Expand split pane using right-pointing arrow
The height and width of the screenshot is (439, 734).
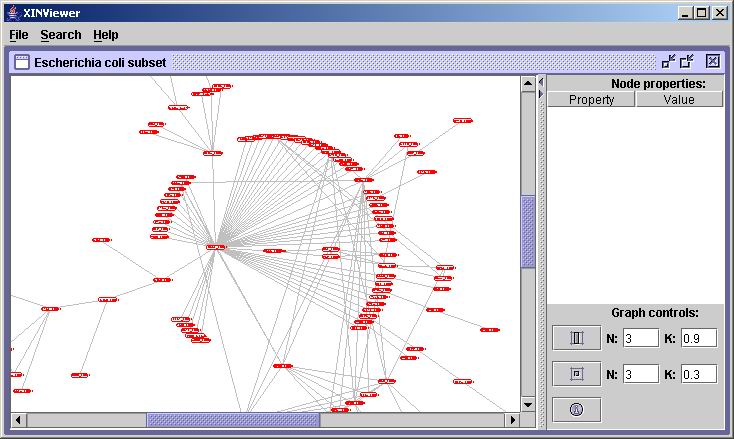(x=541, y=94)
